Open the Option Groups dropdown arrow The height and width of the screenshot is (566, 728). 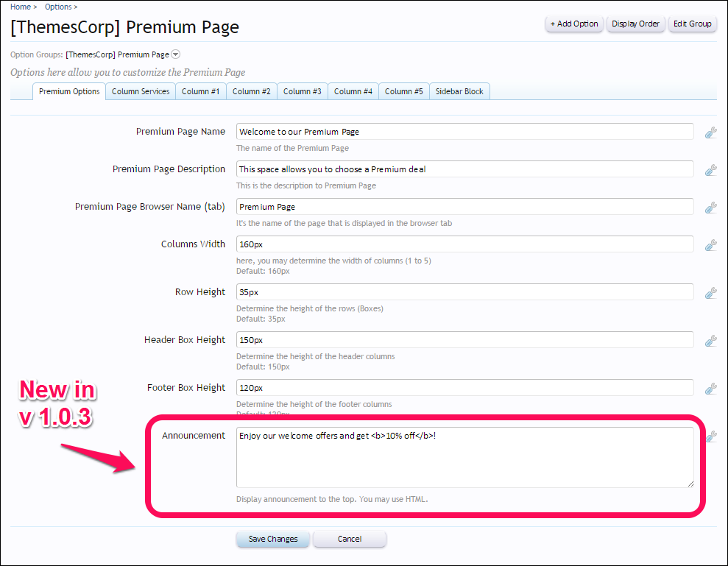[x=175, y=54]
